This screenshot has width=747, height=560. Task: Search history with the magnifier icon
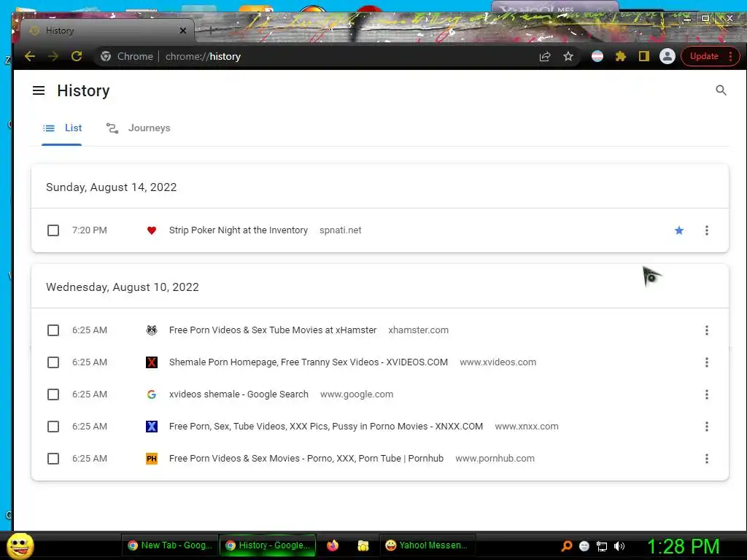[721, 90]
